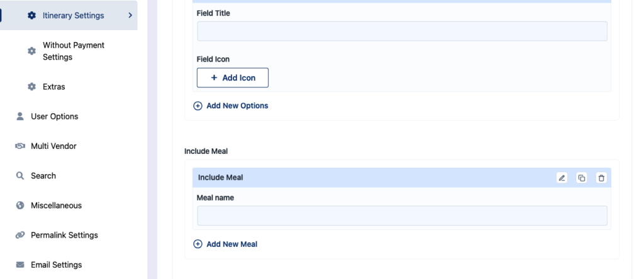
Task: Click the globe icon beside Miscellaneous
Action: (20, 205)
